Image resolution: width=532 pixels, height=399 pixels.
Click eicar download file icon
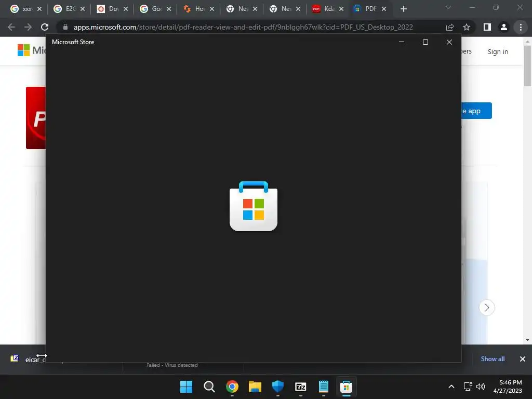[x=15, y=358]
